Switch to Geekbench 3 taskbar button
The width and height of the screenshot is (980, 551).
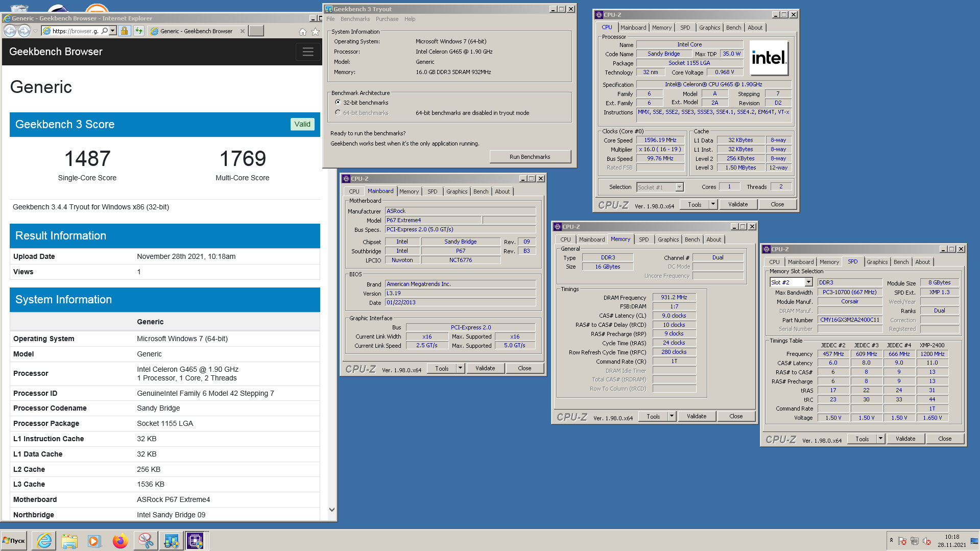coord(171,540)
